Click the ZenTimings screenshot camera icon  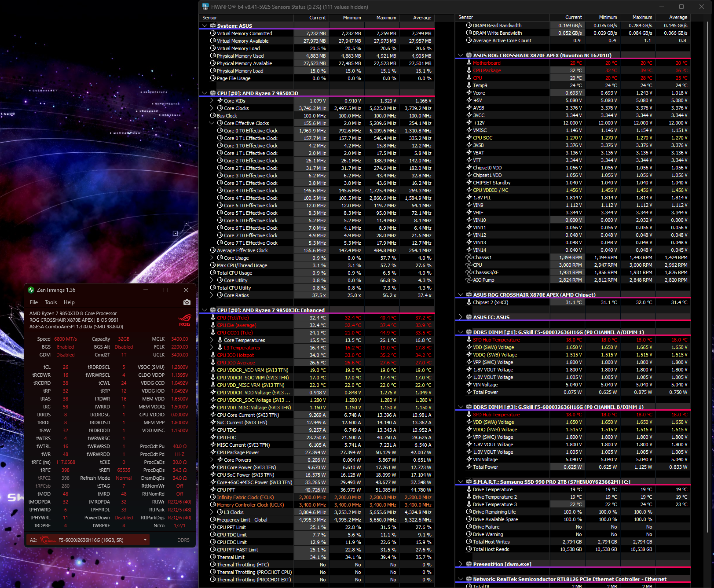coord(187,302)
